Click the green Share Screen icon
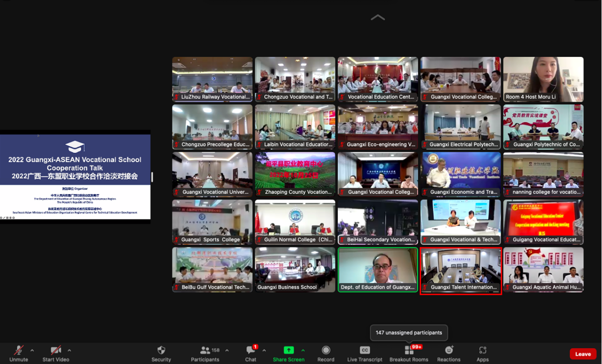This screenshot has height=364, width=602. tap(288, 350)
